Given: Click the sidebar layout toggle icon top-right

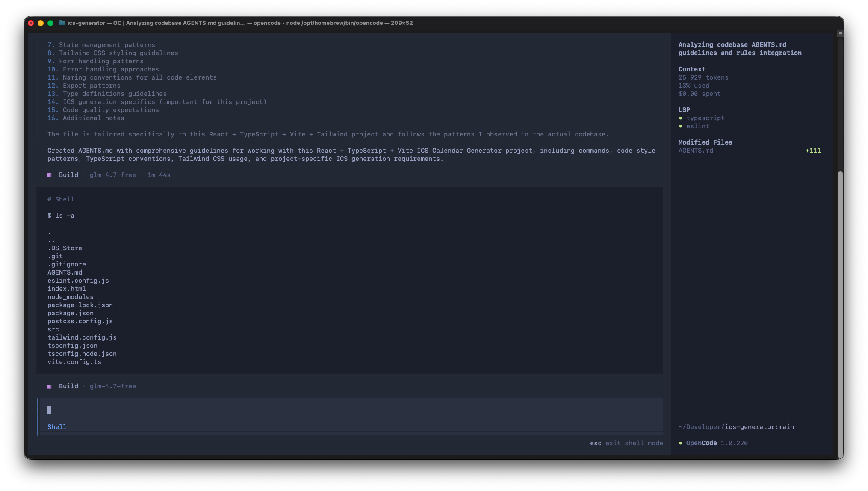Looking at the screenshot, I should (x=840, y=33).
